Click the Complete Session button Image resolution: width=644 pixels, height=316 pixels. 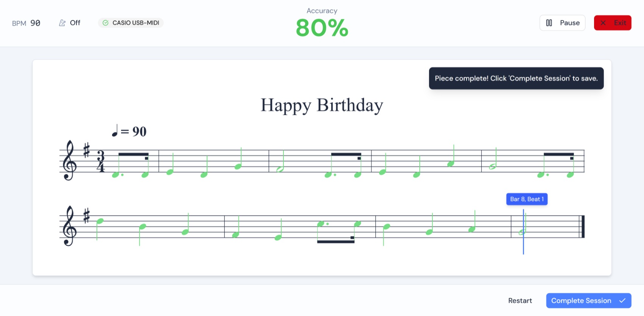pos(589,300)
